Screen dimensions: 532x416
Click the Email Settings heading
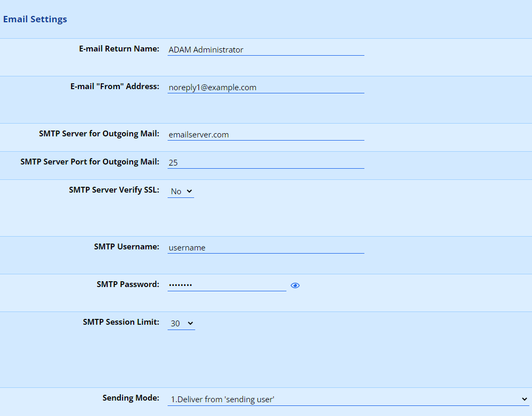(x=35, y=20)
